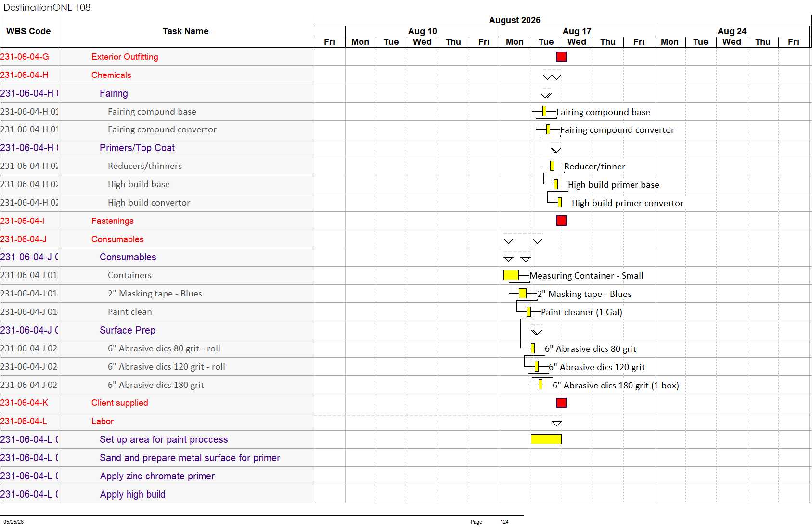Click the High build primer convertor bar
This screenshot has height=528, width=812.
(560, 202)
